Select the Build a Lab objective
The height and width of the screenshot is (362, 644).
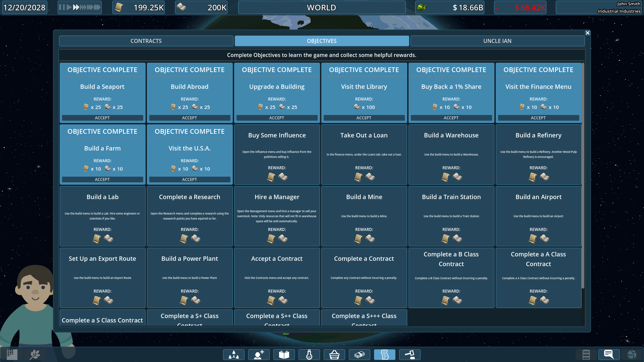tap(102, 216)
